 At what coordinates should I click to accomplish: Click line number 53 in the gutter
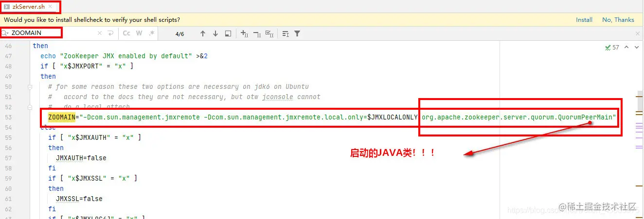(x=7, y=118)
